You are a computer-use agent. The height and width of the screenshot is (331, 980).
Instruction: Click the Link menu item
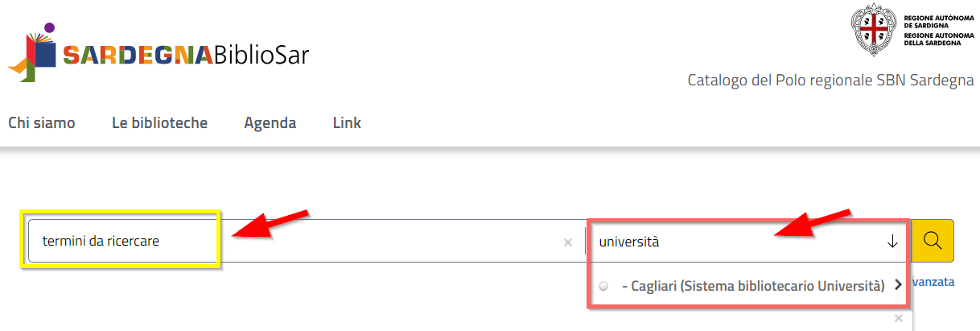[x=347, y=123]
